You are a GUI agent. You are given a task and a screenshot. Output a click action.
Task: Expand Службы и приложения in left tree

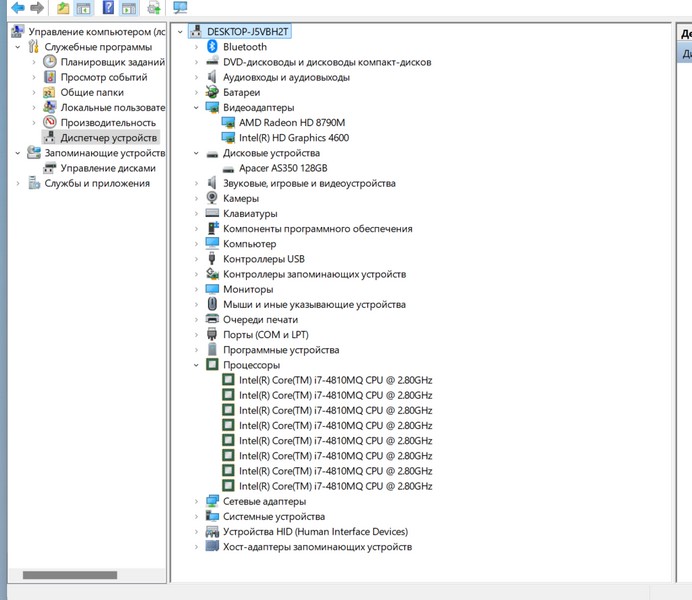click(x=18, y=183)
